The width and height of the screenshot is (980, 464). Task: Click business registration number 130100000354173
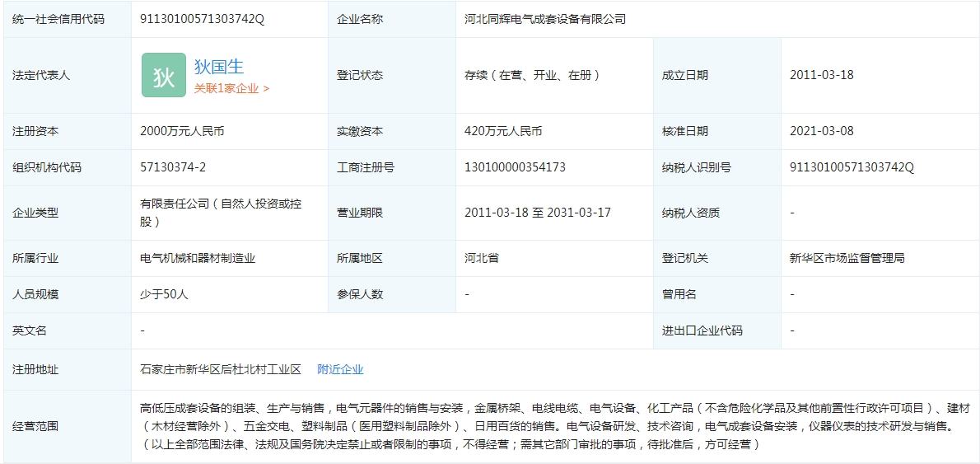point(515,167)
